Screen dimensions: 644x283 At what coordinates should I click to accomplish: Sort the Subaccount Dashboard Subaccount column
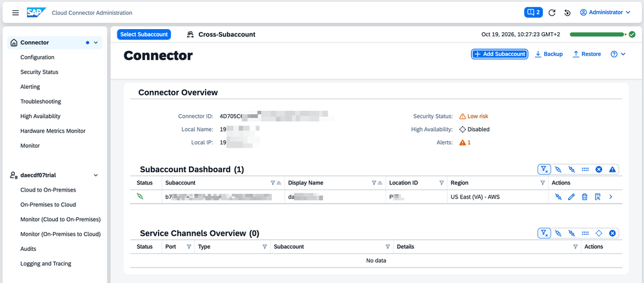(278, 183)
